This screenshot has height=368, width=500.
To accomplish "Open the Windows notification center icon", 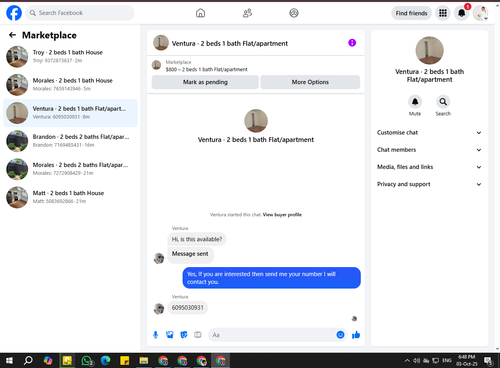I will 488,361.
